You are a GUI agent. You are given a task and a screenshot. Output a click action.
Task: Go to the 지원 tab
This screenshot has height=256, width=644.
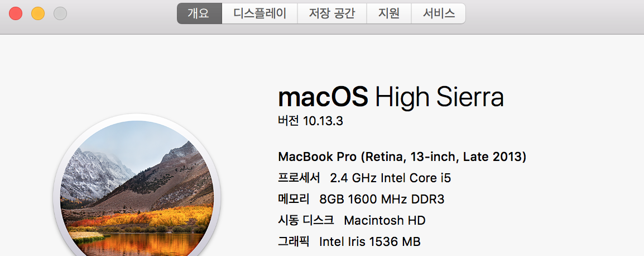click(x=388, y=14)
